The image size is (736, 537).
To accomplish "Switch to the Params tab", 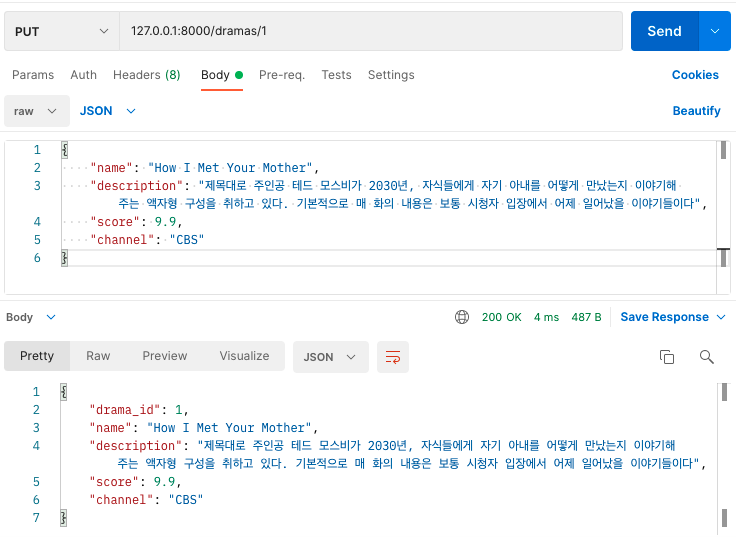I will point(33,75).
